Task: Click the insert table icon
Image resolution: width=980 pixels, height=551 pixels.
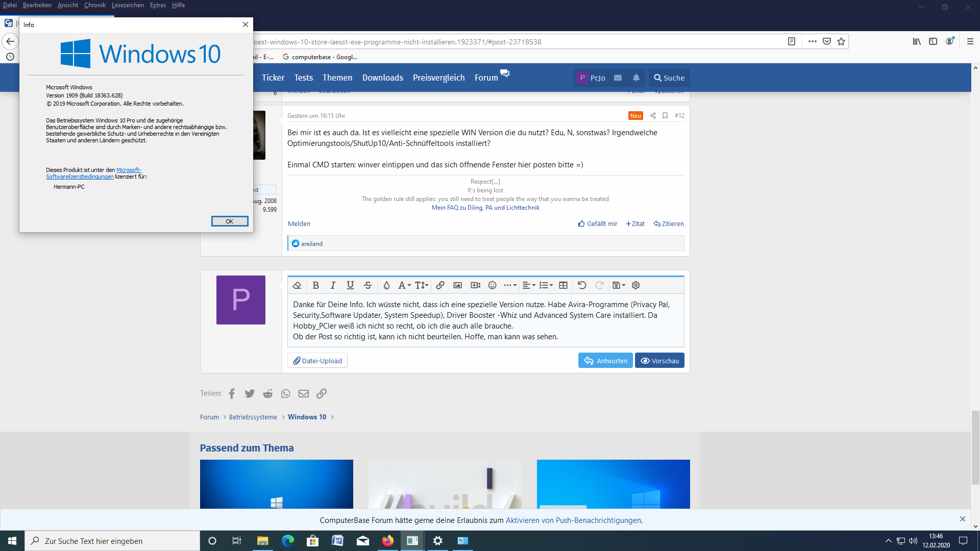Action: (x=563, y=285)
